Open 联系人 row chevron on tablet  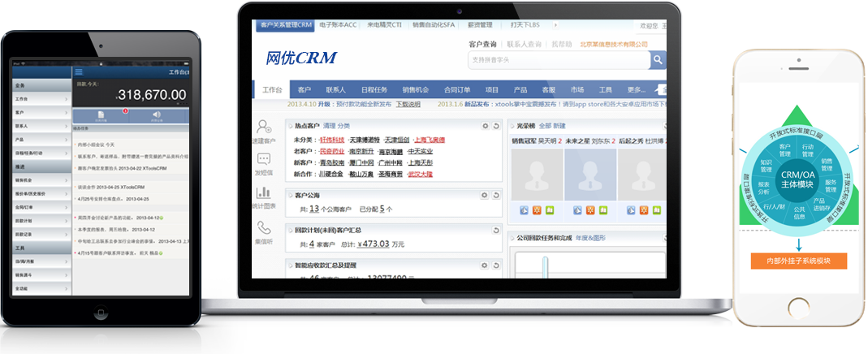tap(67, 127)
